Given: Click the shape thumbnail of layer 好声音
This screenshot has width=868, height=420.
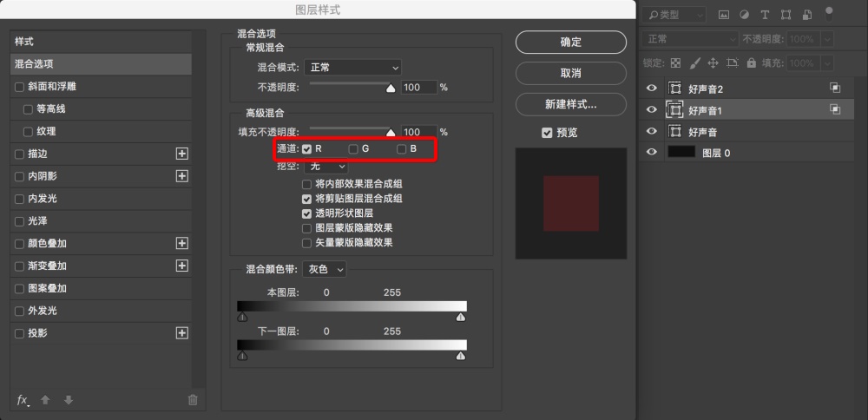Looking at the screenshot, I should (674, 131).
